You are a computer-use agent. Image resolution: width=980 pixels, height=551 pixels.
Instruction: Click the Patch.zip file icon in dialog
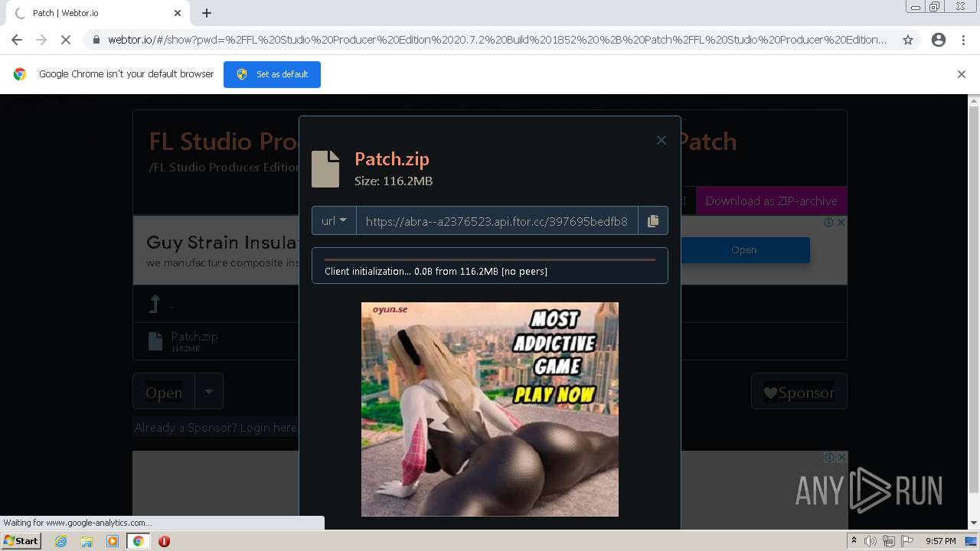[x=325, y=169]
